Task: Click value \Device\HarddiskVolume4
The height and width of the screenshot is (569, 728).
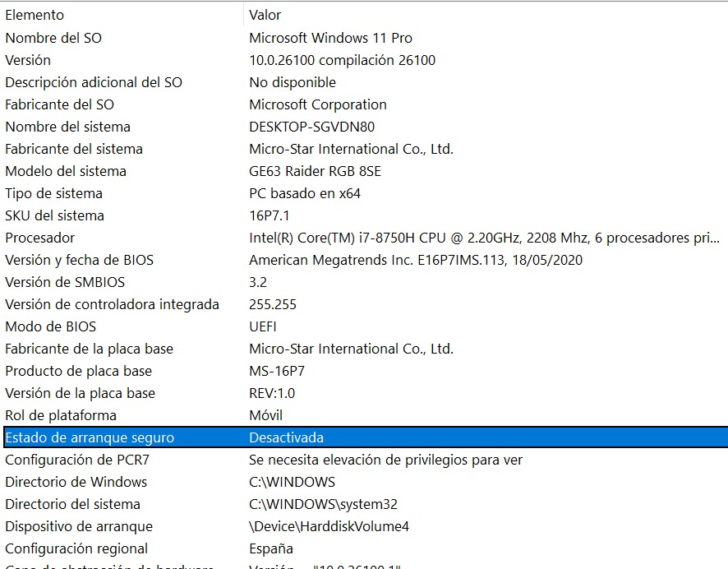Action: point(329,527)
